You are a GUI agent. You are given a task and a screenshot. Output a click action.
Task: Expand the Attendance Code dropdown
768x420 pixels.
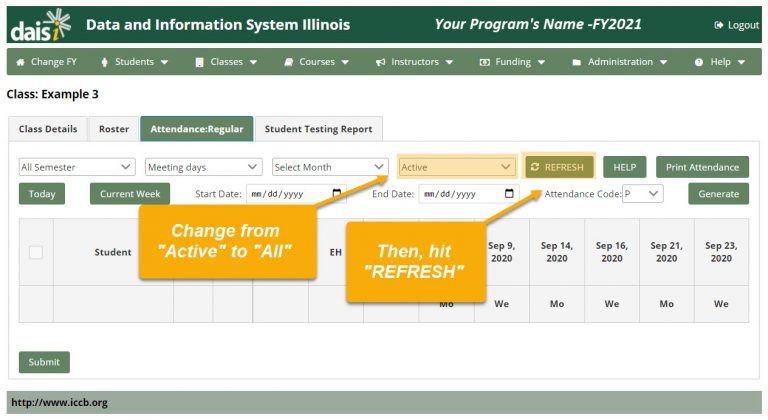pos(642,194)
